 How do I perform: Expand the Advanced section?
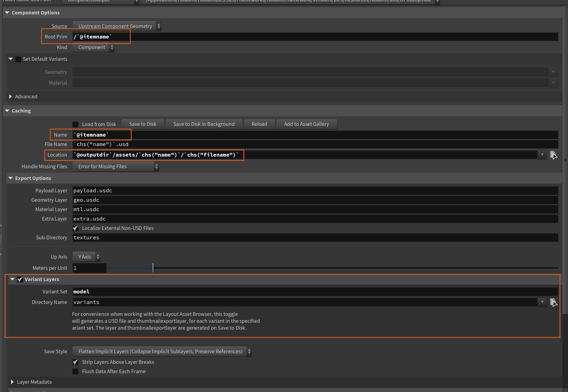[10, 97]
